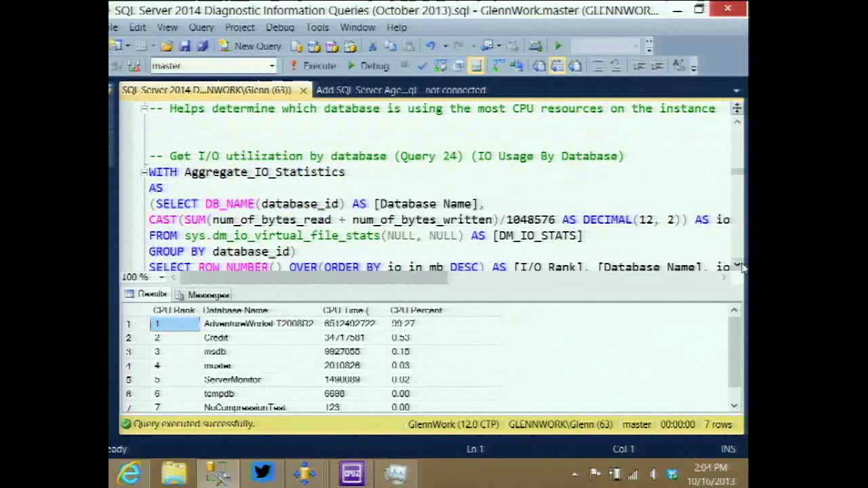This screenshot has width=868, height=488.
Task: Select the 'ServerMonitor' database cell
Action: [x=260, y=380]
